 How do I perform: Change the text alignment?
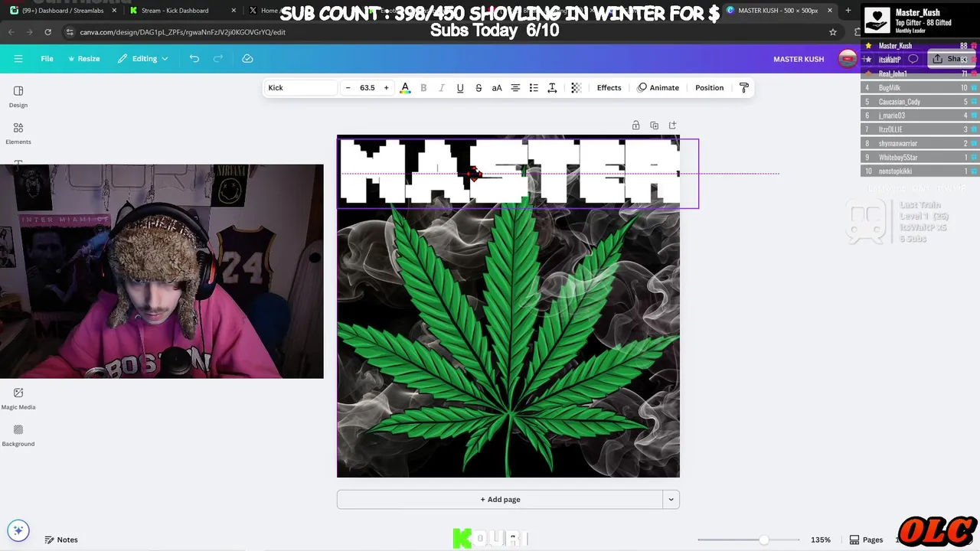(515, 88)
